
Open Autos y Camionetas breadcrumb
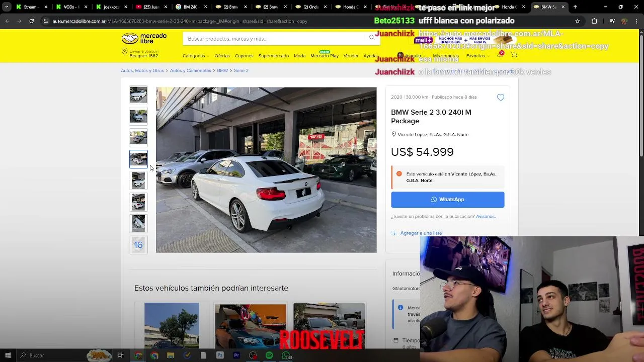(190, 70)
